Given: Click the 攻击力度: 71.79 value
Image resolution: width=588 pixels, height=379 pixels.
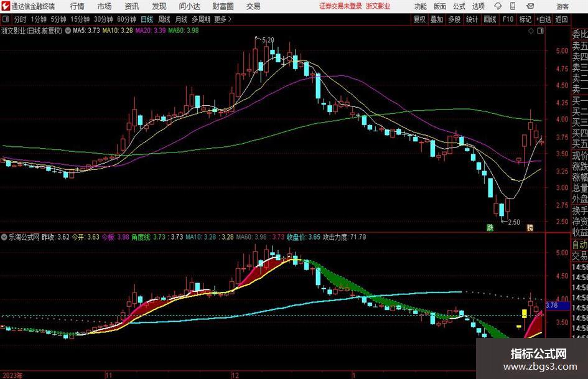Looking at the screenshot, I should point(344,237).
